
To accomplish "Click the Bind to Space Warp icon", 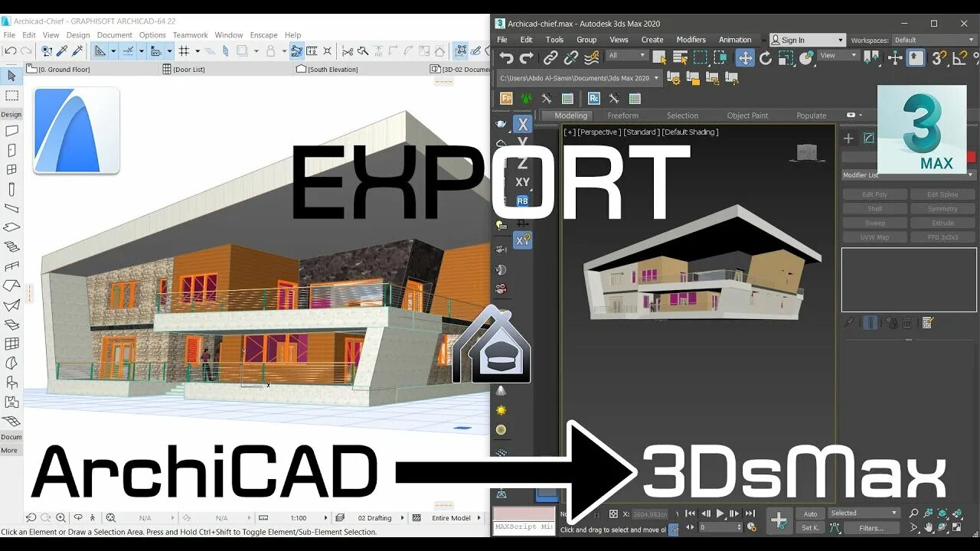I will tap(592, 58).
